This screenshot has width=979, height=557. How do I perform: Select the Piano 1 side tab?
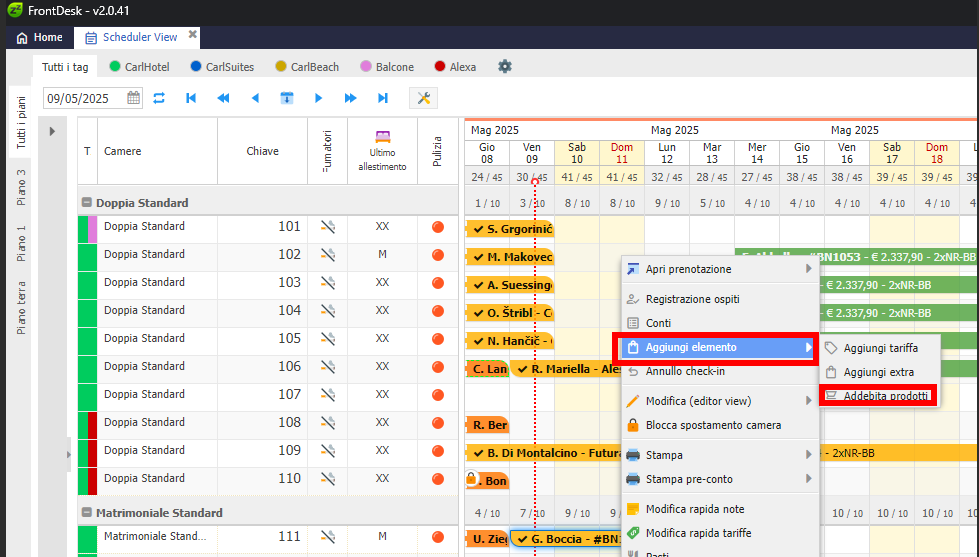coord(21,244)
